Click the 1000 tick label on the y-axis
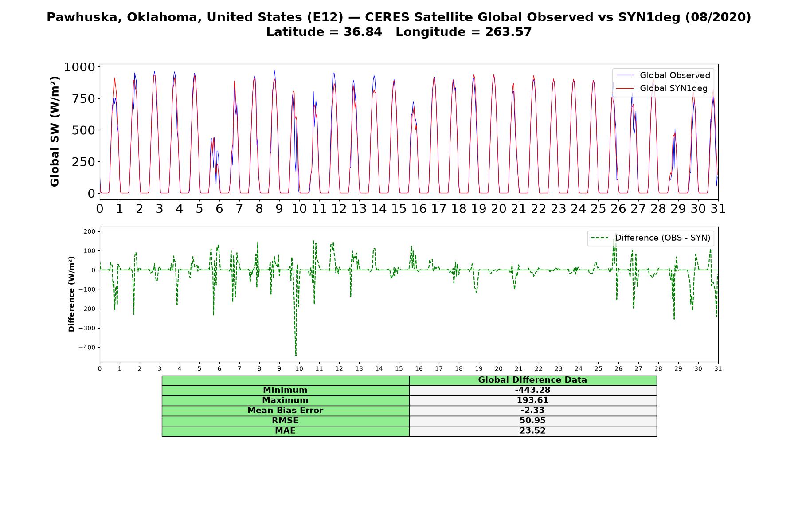Image resolution: width=798 pixels, height=532 pixels. [79, 67]
